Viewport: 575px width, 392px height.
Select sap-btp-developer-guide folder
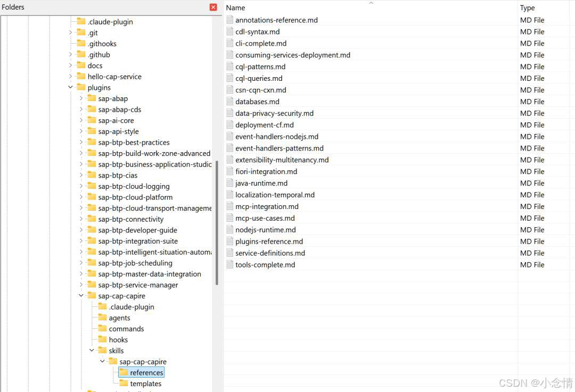coord(137,230)
